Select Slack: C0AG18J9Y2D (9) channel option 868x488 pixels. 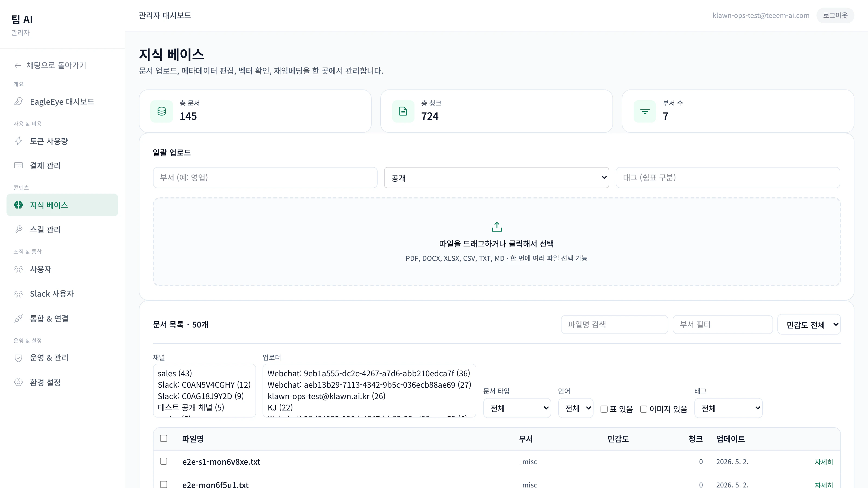tap(204, 396)
